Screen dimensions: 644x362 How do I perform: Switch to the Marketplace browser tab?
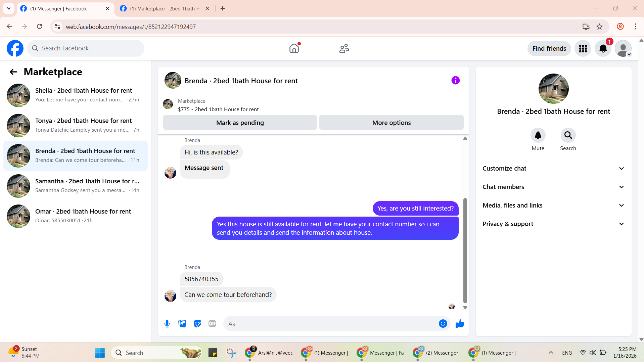coord(165,8)
